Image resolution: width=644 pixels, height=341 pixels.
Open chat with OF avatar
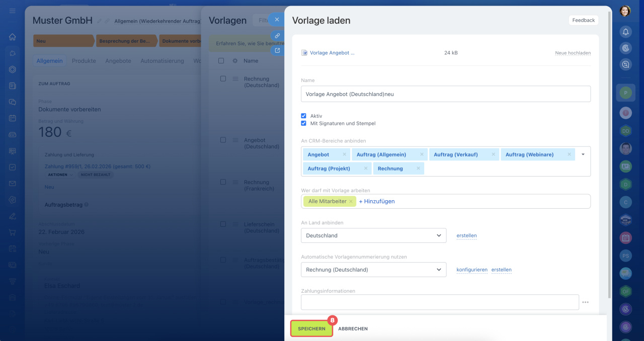[x=625, y=291]
